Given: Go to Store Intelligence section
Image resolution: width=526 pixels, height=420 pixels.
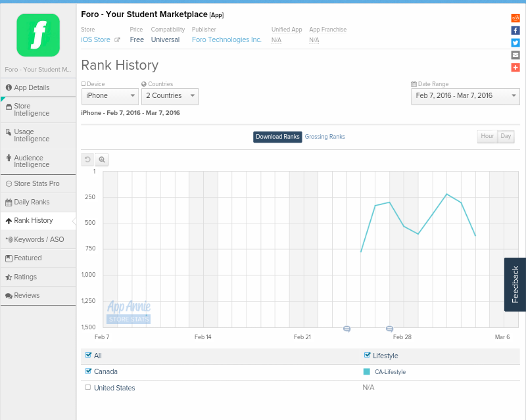Looking at the screenshot, I should pyautogui.click(x=38, y=110).
